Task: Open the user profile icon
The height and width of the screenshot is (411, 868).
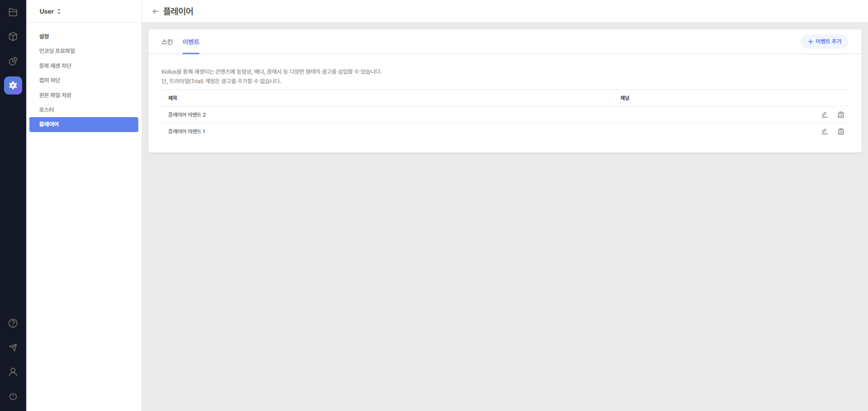Action: tap(13, 372)
